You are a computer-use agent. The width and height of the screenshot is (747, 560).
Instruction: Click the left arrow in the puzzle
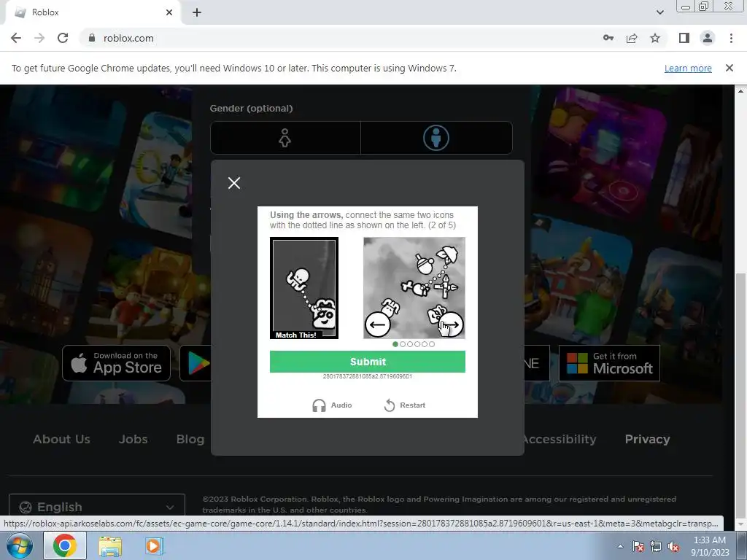coord(378,324)
